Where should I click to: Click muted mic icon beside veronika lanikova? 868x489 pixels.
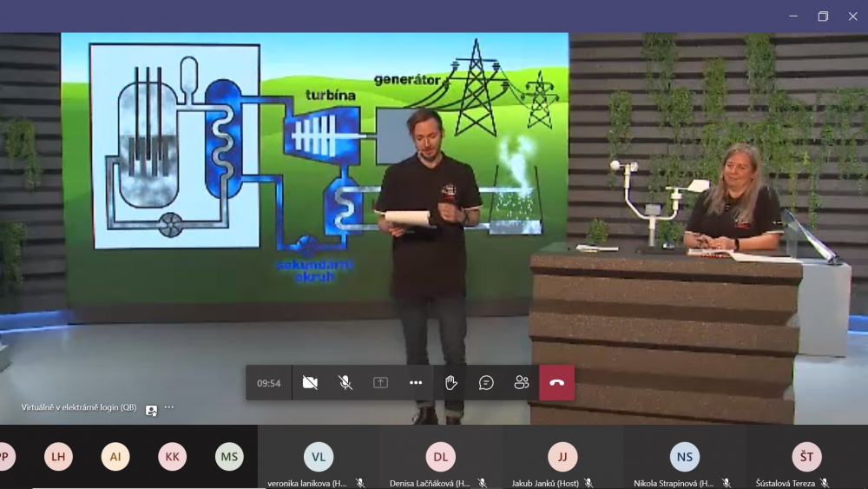tap(360, 484)
